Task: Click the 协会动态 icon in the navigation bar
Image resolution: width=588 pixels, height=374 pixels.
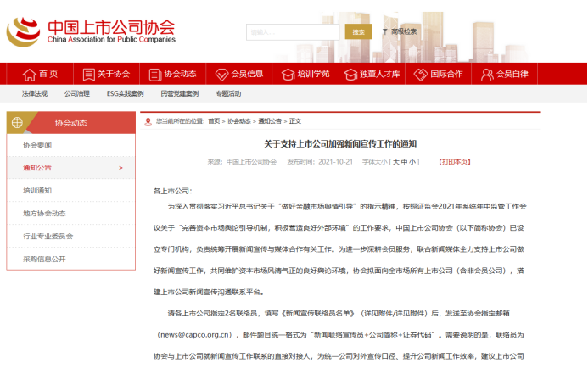Action: pyautogui.click(x=154, y=74)
